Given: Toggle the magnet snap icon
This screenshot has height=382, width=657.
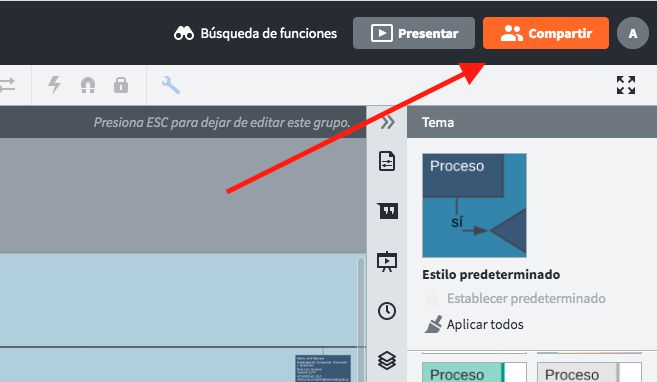Looking at the screenshot, I should pos(88,85).
